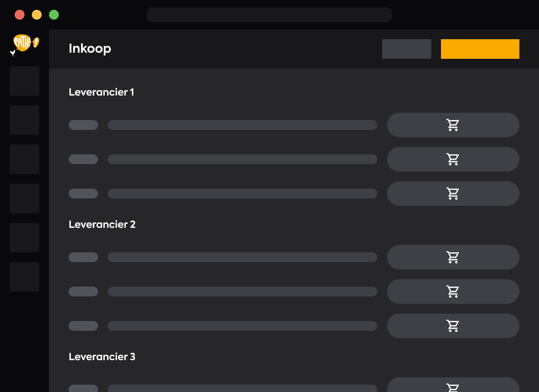The image size is (539, 392).
Task: Open the last sidebar menu block
Action: [x=24, y=277]
